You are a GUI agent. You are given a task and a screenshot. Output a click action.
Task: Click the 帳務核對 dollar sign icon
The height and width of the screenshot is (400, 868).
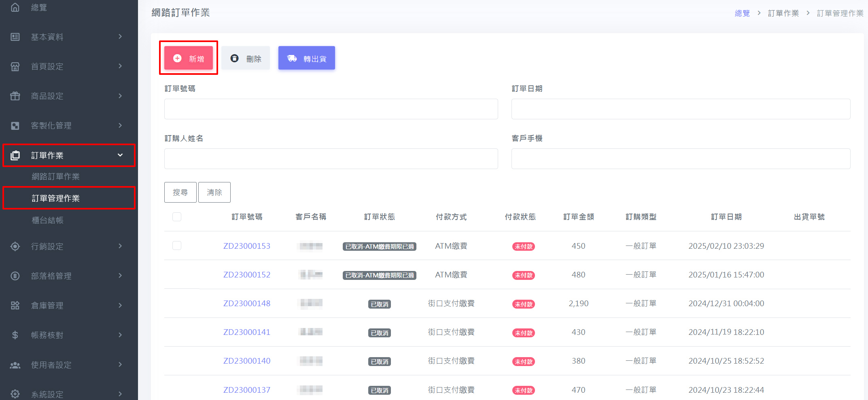pyautogui.click(x=15, y=335)
